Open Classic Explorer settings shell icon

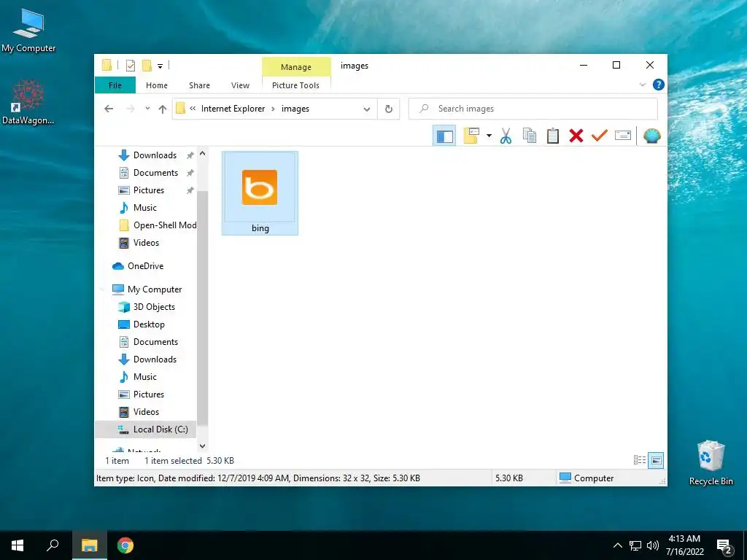[x=651, y=136]
